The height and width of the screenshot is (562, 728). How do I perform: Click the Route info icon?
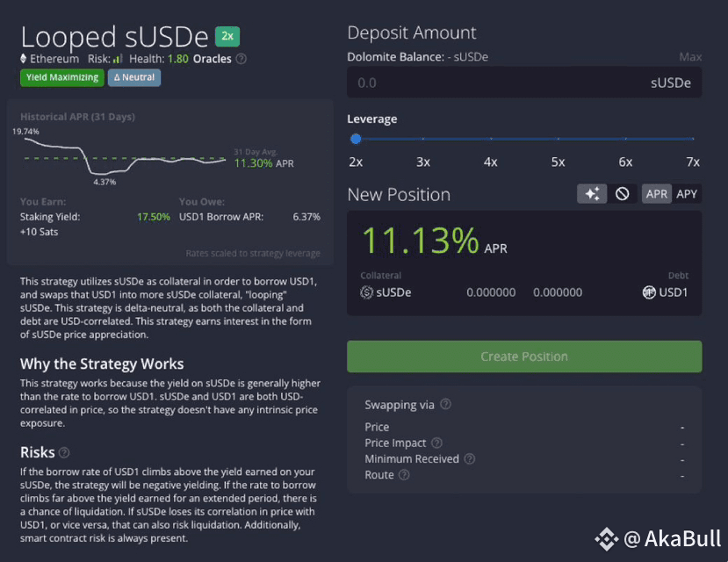point(404,475)
